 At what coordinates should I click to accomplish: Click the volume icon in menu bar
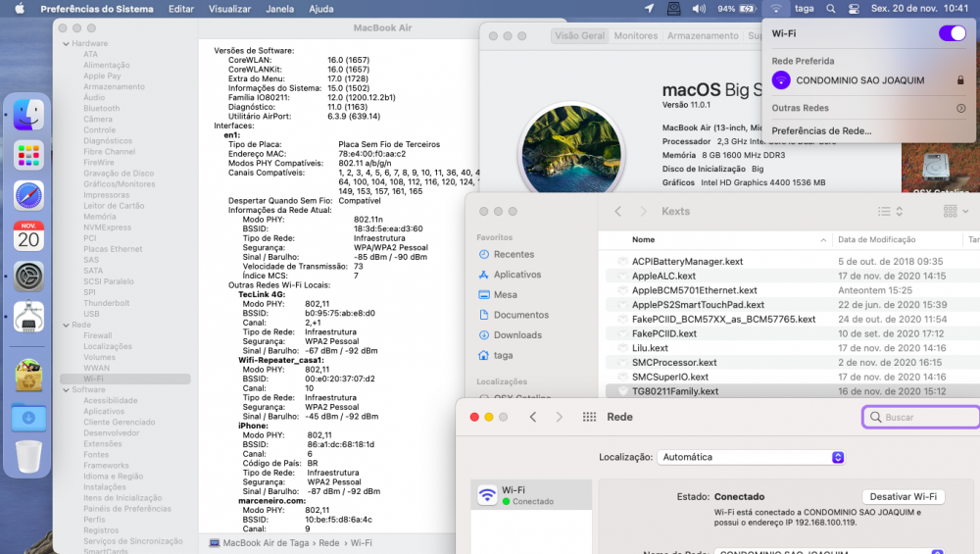[699, 9]
